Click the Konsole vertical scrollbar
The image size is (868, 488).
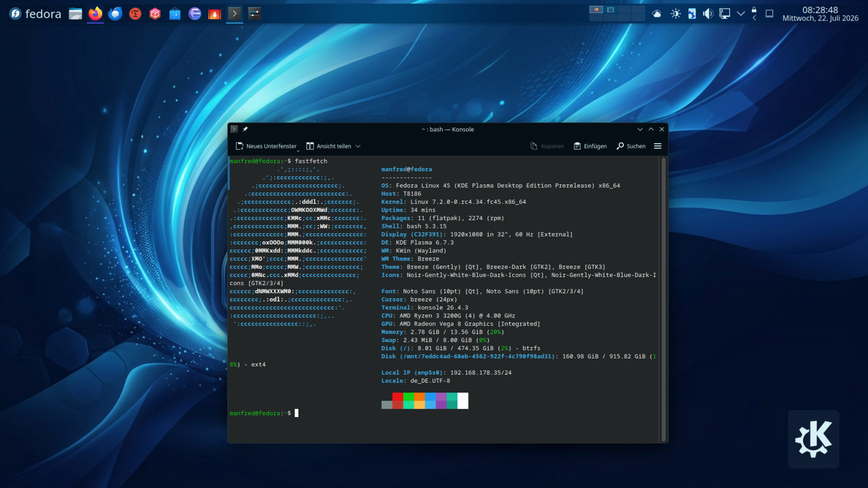point(663,299)
